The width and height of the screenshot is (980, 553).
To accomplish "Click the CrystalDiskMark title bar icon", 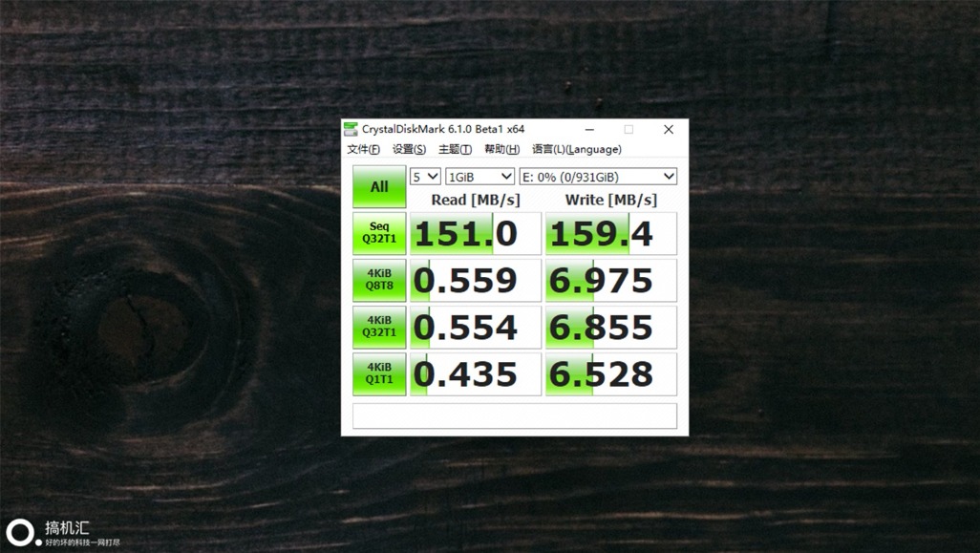I will pyautogui.click(x=351, y=129).
